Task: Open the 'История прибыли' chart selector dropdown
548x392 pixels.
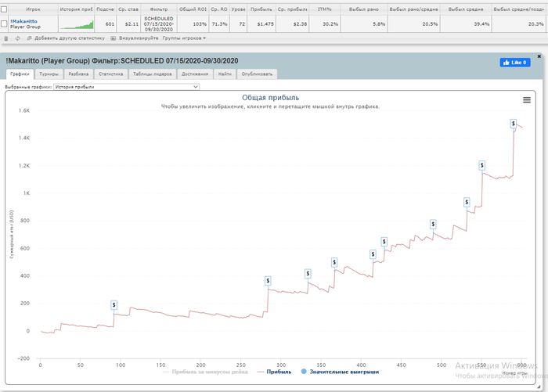Action: (x=127, y=87)
